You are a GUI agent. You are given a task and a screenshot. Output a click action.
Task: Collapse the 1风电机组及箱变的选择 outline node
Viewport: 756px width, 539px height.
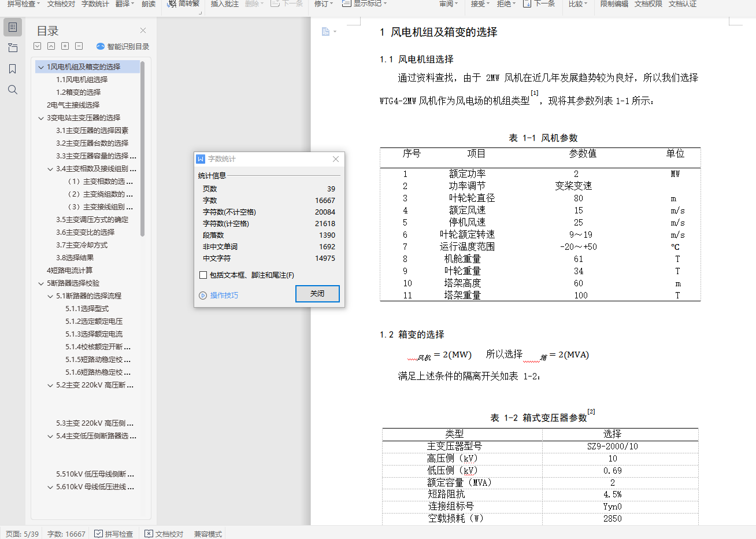click(x=41, y=67)
